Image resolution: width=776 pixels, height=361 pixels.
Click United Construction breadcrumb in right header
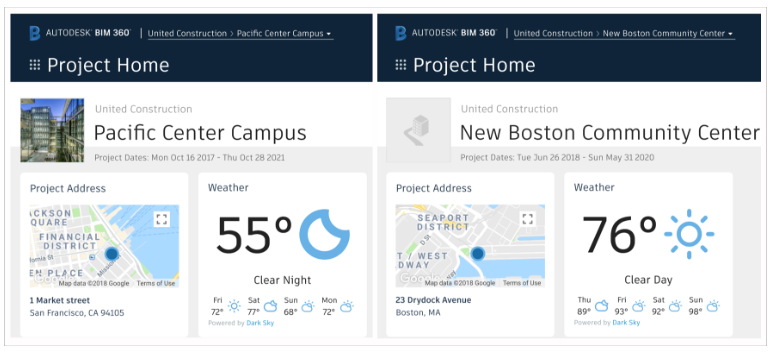point(553,34)
